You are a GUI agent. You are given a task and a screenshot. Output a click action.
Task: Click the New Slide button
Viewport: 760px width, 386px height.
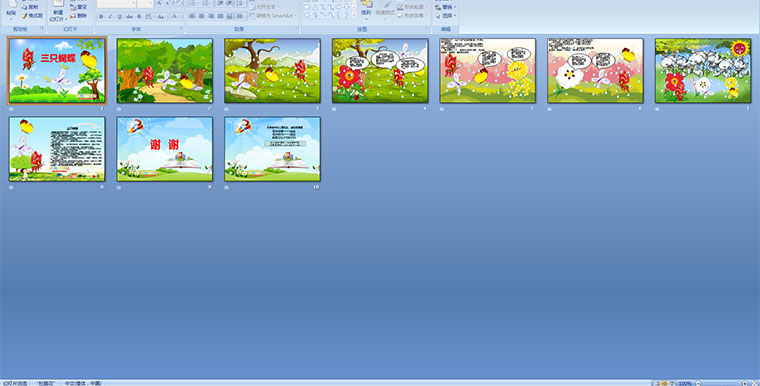(58, 11)
